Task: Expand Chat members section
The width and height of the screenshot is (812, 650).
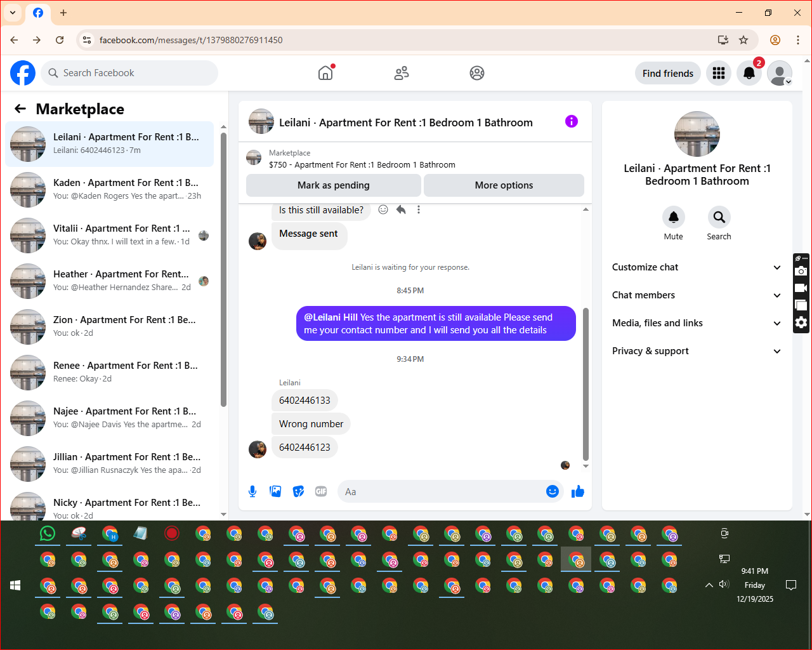Action: tap(697, 295)
